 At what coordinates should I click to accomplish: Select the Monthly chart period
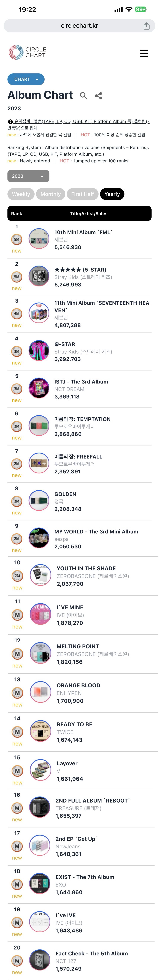pyautogui.click(x=51, y=194)
